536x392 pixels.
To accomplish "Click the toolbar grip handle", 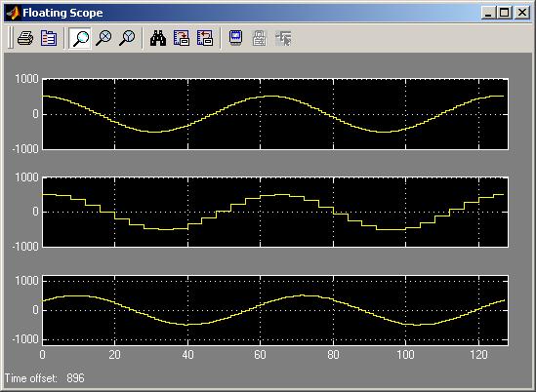I will click(11, 38).
